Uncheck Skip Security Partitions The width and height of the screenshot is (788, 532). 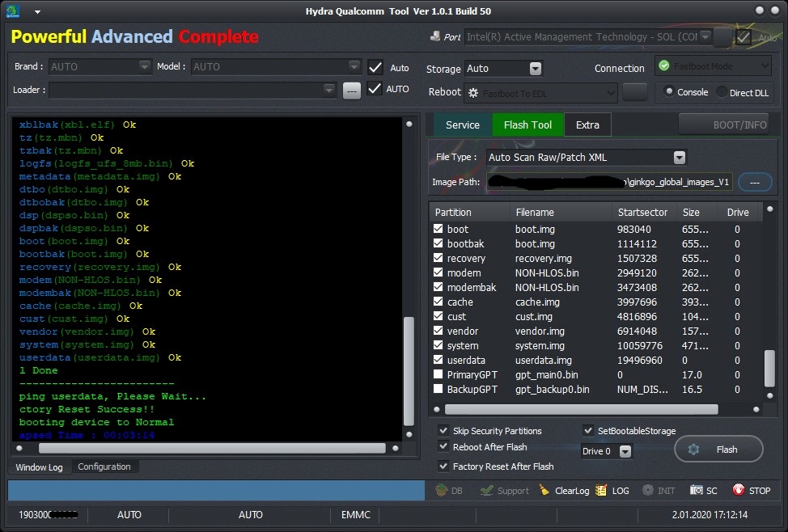[443, 430]
